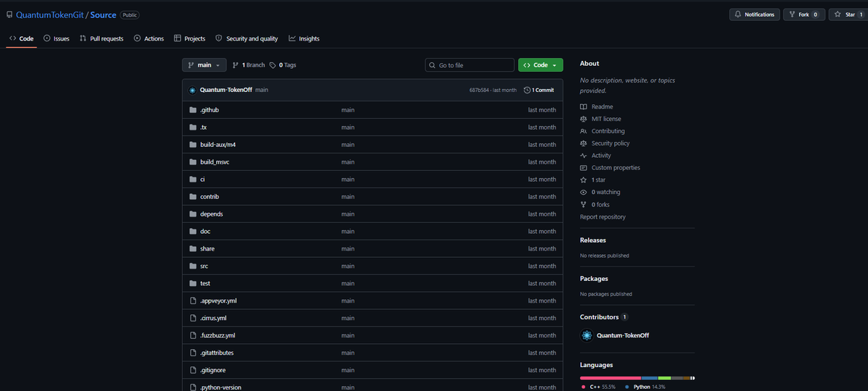The width and height of the screenshot is (868, 391).
Task: Open the Readme link in About
Action: (x=602, y=106)
